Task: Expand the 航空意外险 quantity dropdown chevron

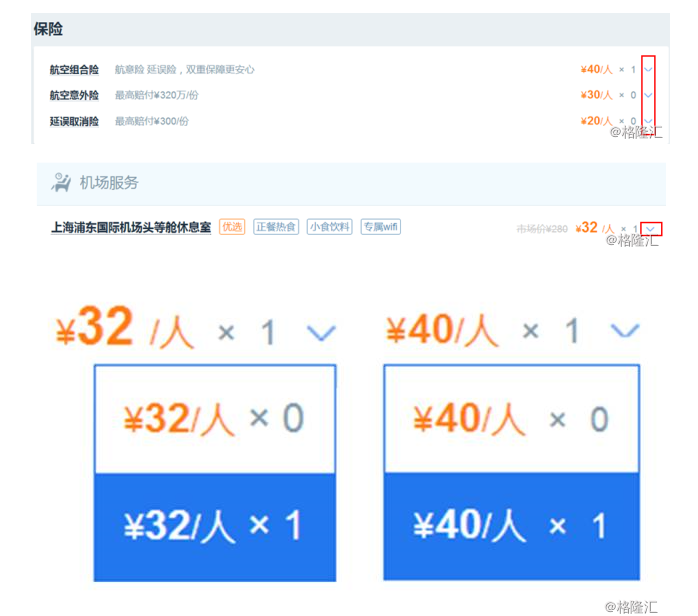Action: [648, 95]
